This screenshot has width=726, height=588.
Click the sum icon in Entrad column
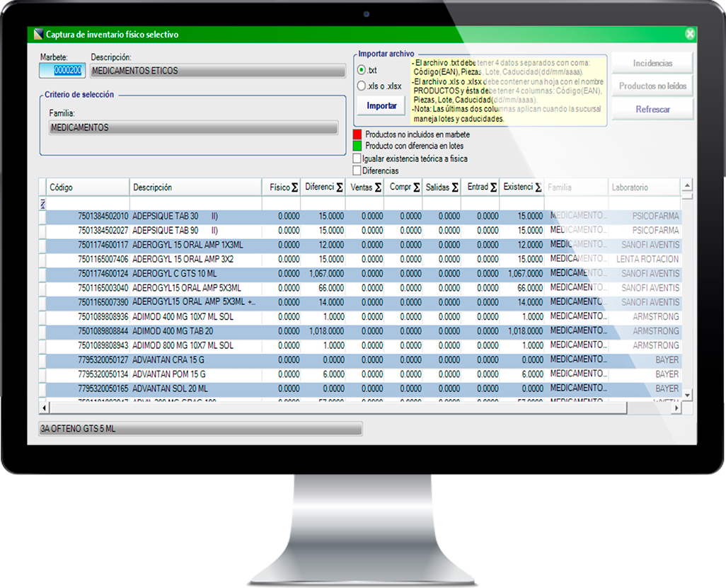pyautogui.click(x=493, y=188)
